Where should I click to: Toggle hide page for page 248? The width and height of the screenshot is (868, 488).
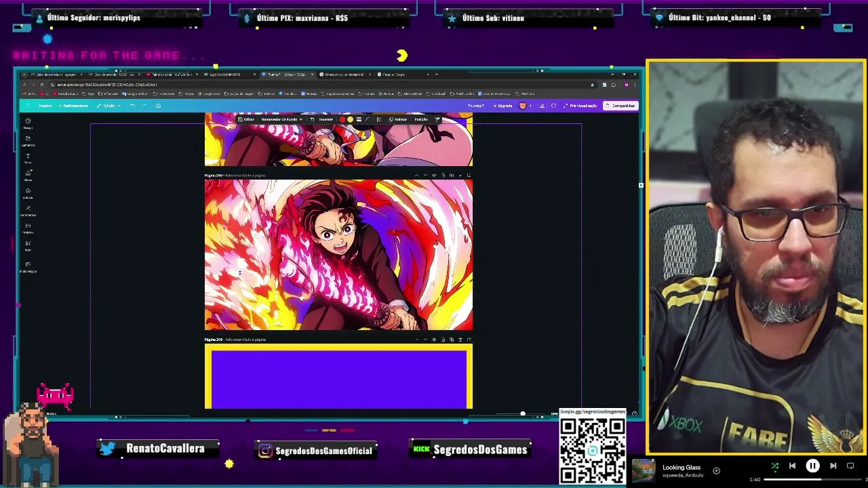pyautogui.click(x=434, y=176)
